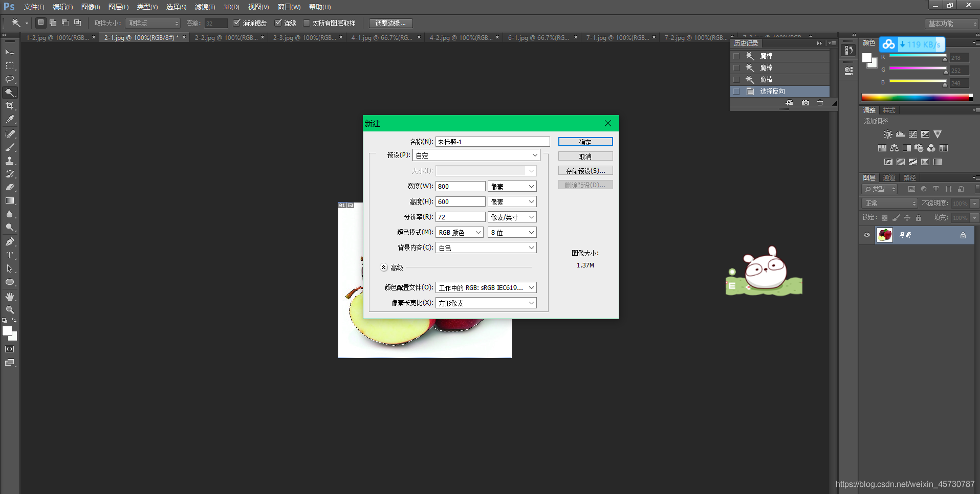Select the History Brush tool
The height and width of the screenshot is (494, 980).
(x=10, y=174)
